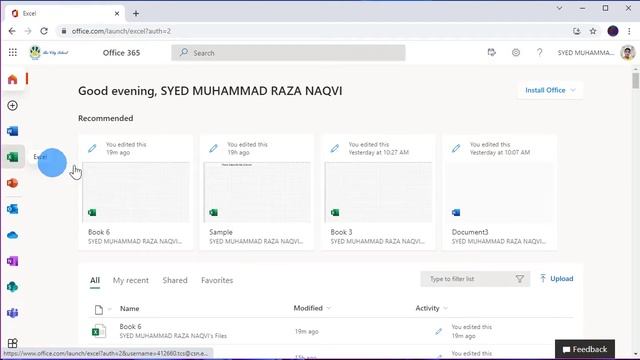Viewport: 640px width, 360px height.
Task: Click the Upload button
Action: [556, 279]
